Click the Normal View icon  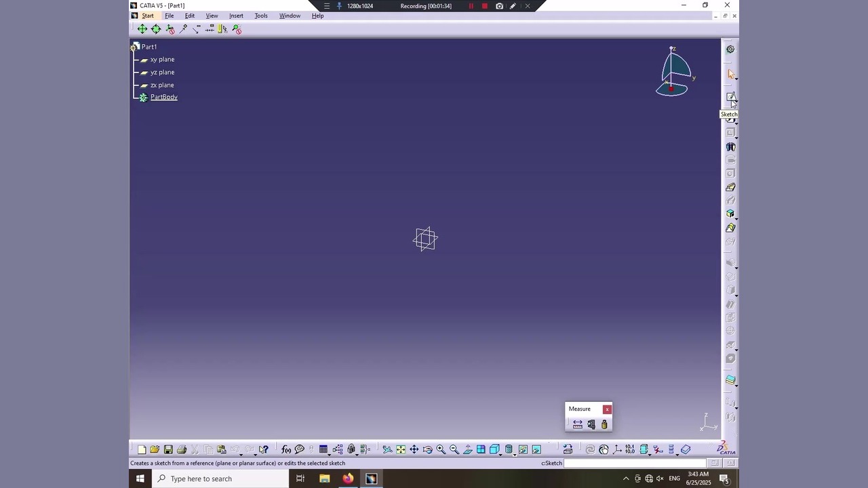click(468, 449)
